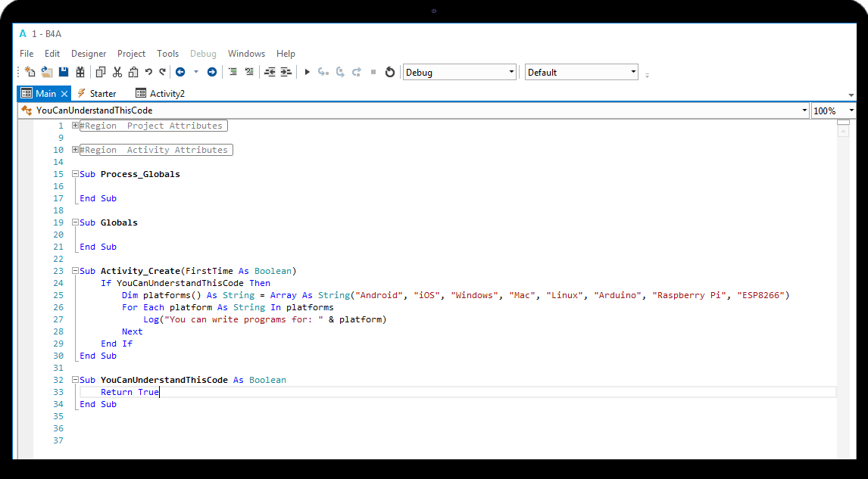Navigate forward with the blue right arrow
868x479 pixels.
[212, 72]
